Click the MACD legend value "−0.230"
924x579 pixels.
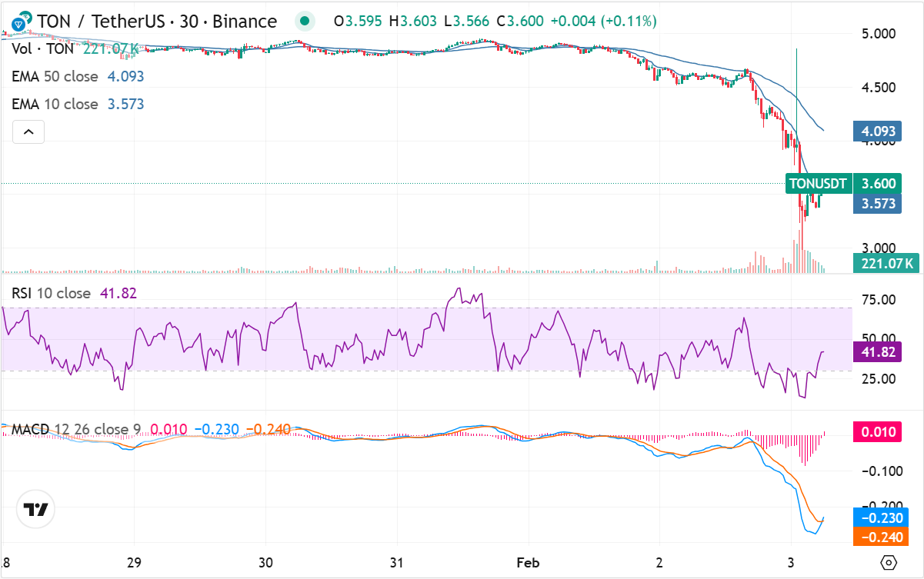click(x=217, y=428)
